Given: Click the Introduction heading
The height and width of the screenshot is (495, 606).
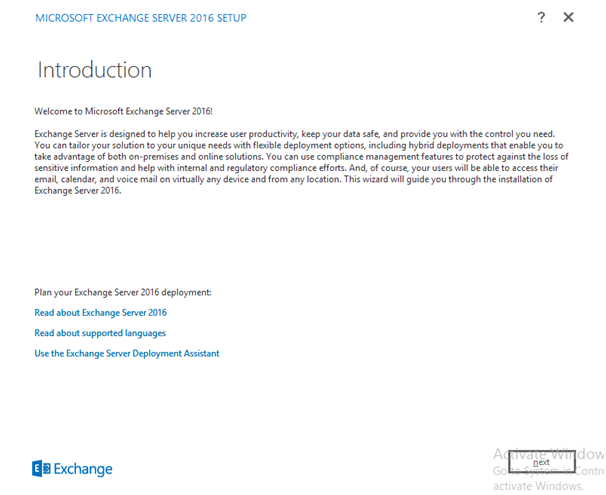Looking at the screenshot, I should pyautogui.click(x=95, y=70).
